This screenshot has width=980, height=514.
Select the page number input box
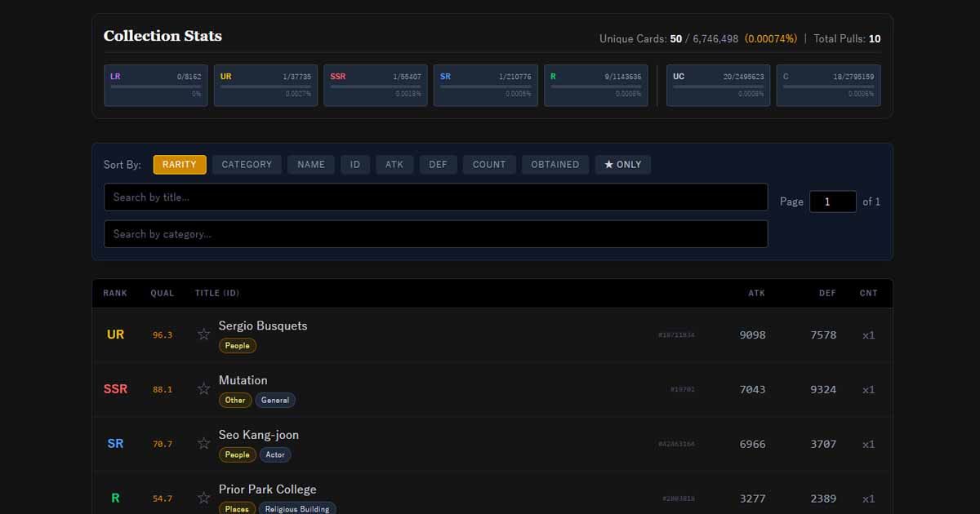coord(832,202)
